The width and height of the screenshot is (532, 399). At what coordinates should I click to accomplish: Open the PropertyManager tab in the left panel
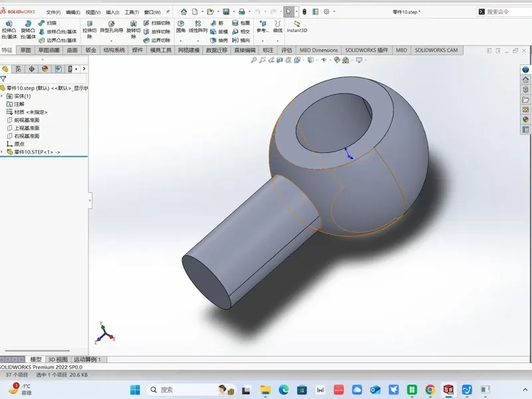(x=19, y=69)
